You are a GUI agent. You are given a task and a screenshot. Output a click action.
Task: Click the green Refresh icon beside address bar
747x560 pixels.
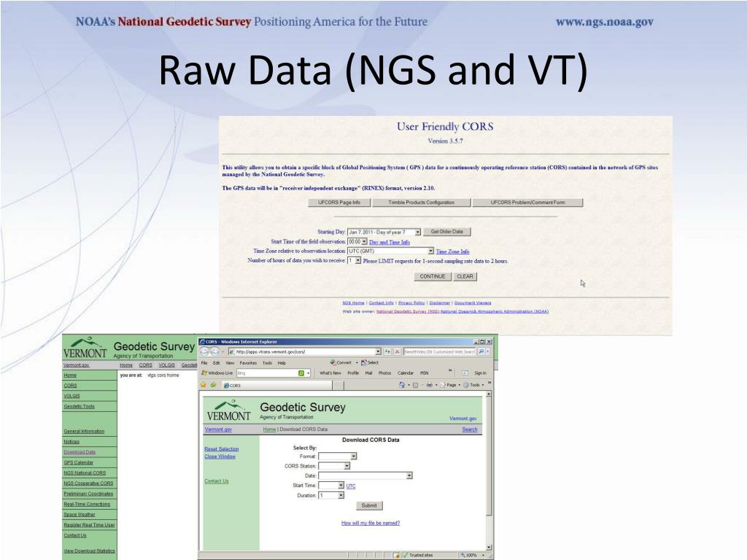pos(388,351)
